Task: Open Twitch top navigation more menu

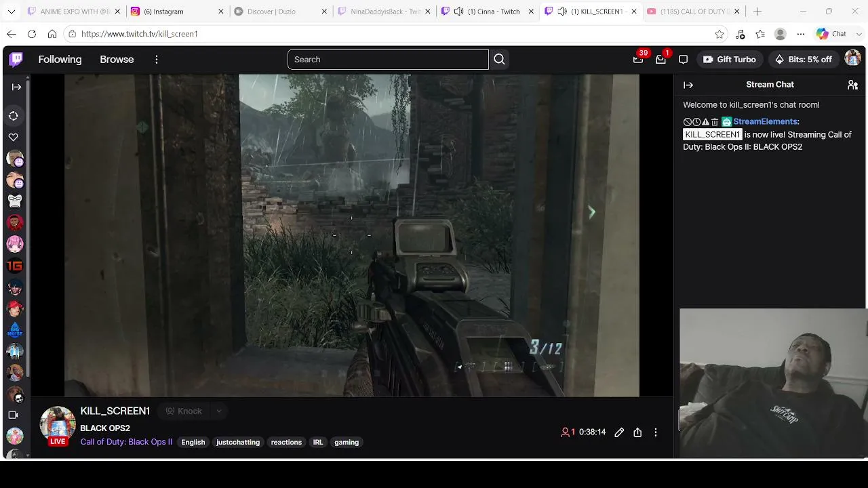Action: pos(157,60)
